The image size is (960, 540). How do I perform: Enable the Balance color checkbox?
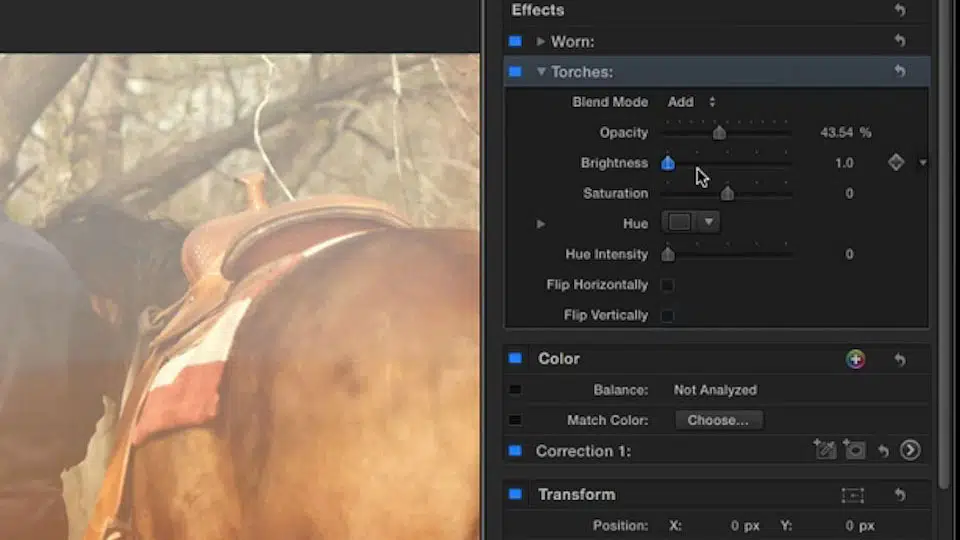click(515, 389)
